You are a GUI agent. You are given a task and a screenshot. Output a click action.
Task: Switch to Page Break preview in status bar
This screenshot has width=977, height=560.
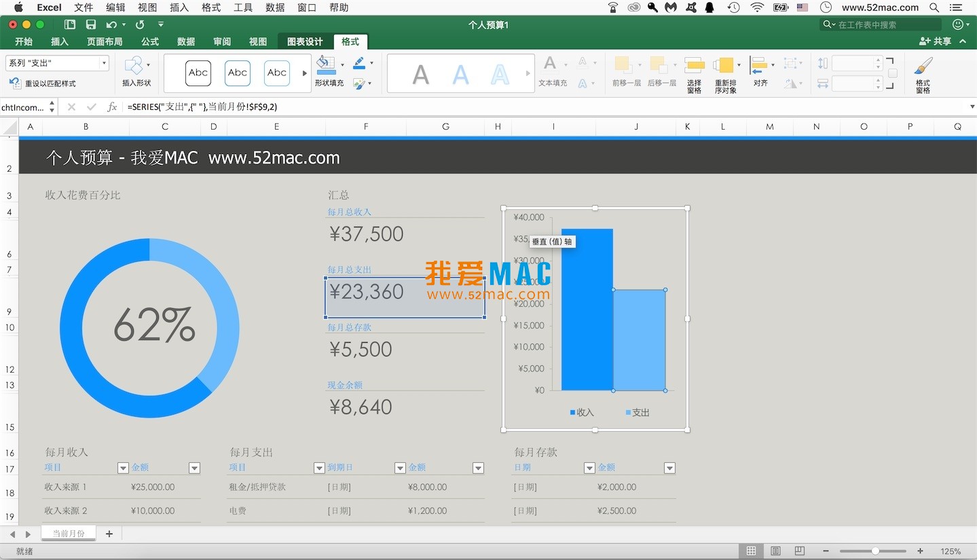800,550
